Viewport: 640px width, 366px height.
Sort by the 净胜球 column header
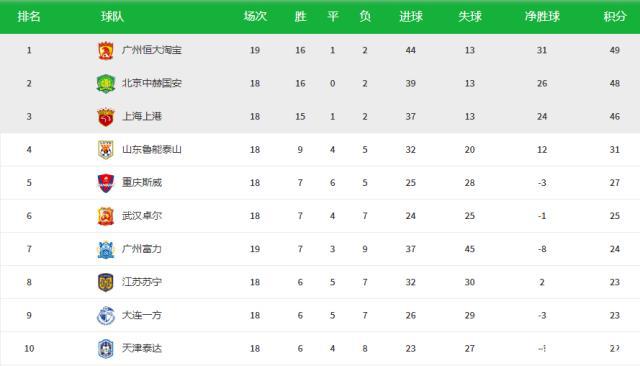pyautogui.click(x=542, y=16)
